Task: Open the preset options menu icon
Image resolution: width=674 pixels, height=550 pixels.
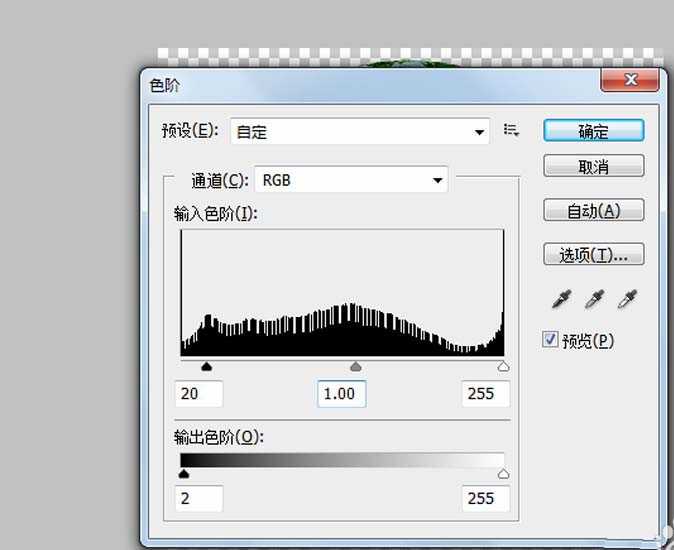Action: [x=512, y=130]
